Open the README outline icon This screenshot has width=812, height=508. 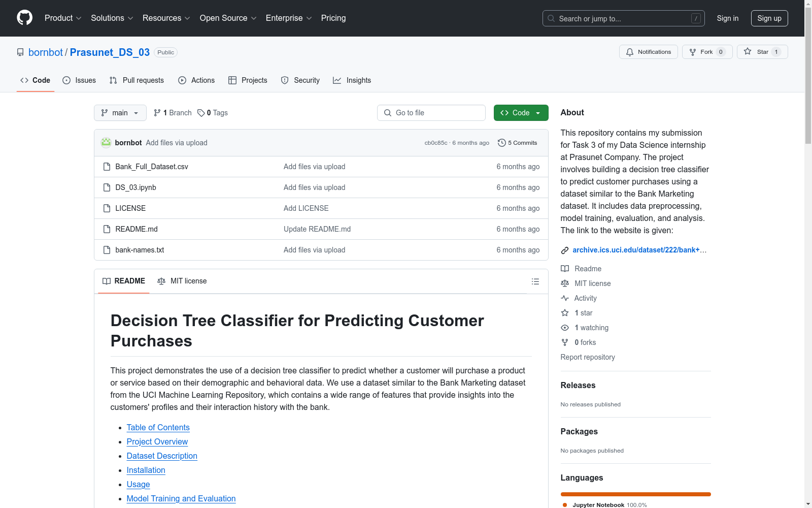tap(535, 281)
